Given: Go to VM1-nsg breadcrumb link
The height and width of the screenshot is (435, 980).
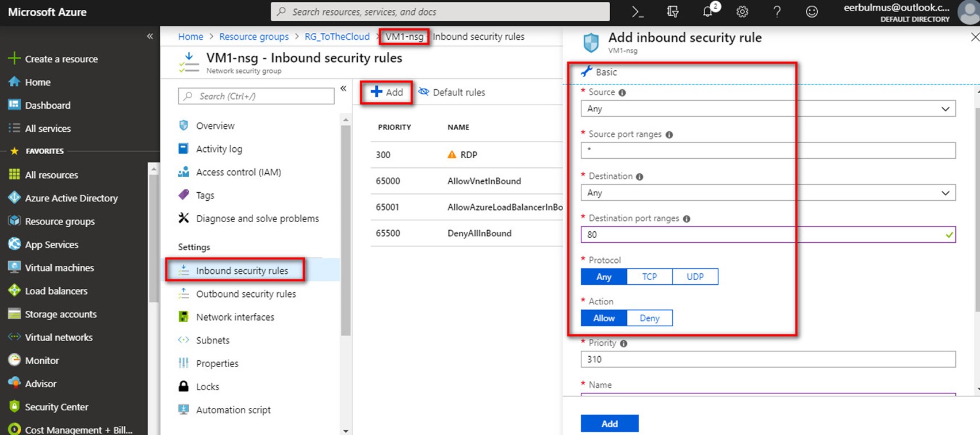Looking at the screenshot, I should (404, 36).
